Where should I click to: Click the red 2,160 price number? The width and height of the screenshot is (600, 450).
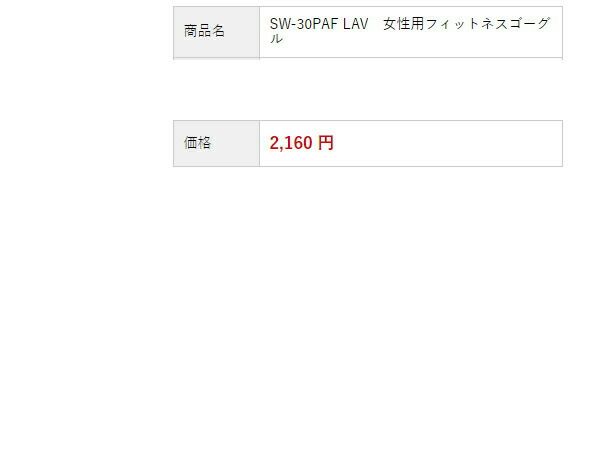click(291, 143)
